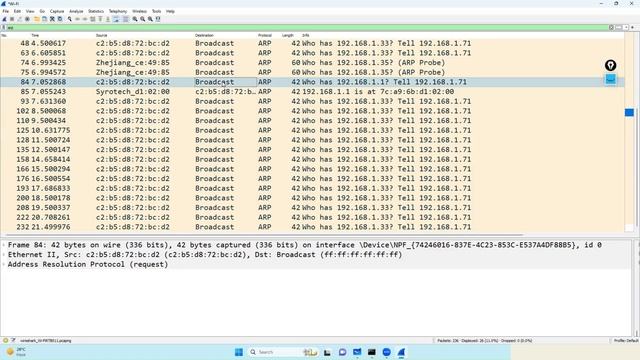This screenshot has width=640, height=360.
Task: Reset packet text to normal size
Action: (x=150, y=19)
